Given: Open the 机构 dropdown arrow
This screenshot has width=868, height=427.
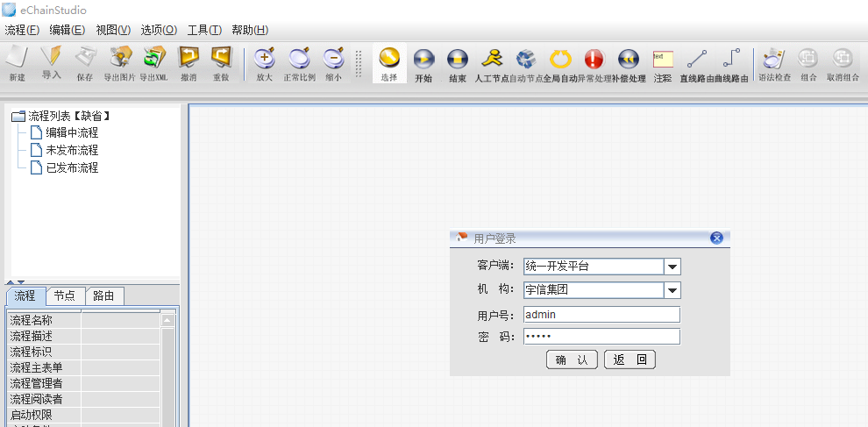Looking at the screenshot, I should tap(672, 290).
